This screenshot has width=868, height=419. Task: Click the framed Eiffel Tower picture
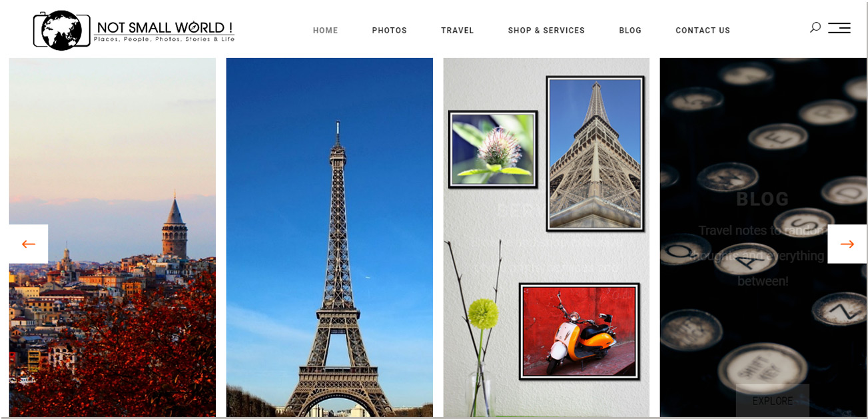tap(596, 153)
